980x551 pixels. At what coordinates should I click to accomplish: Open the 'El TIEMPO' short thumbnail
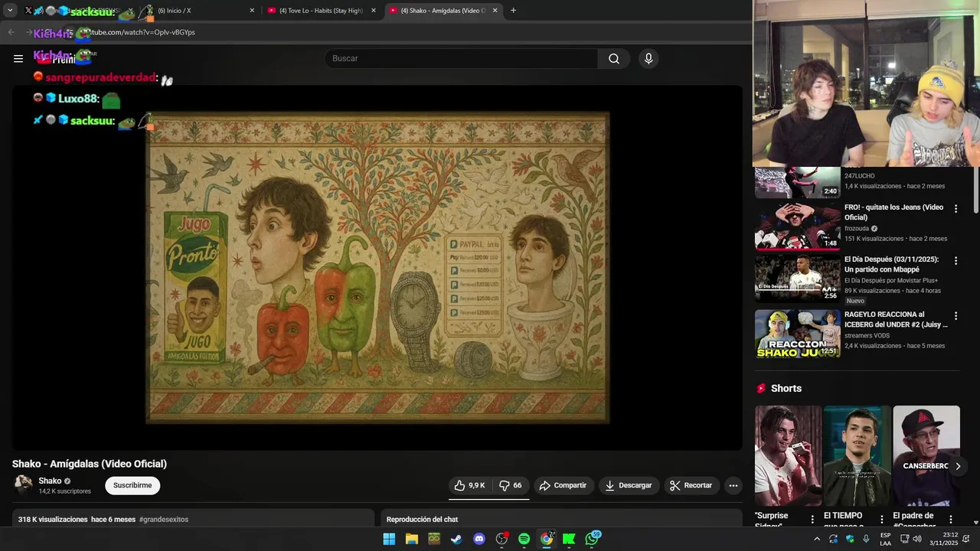click(857, 456)
